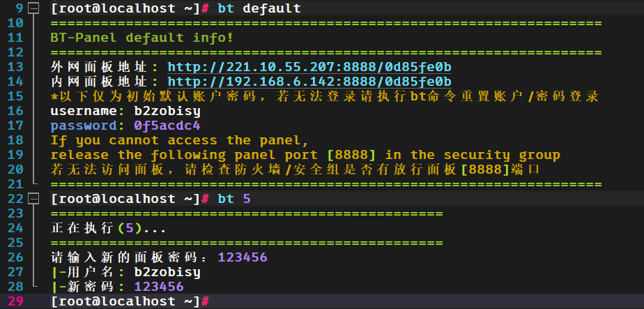Screen dimensions: 644x309
Task: Click the username value b2zobisy on line 16
Action: pyautogui.click(x=167, y=111)
